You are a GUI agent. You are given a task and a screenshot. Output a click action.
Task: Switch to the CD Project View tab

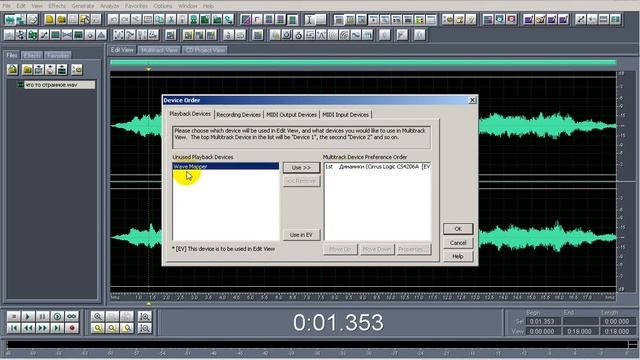point(205,50)
